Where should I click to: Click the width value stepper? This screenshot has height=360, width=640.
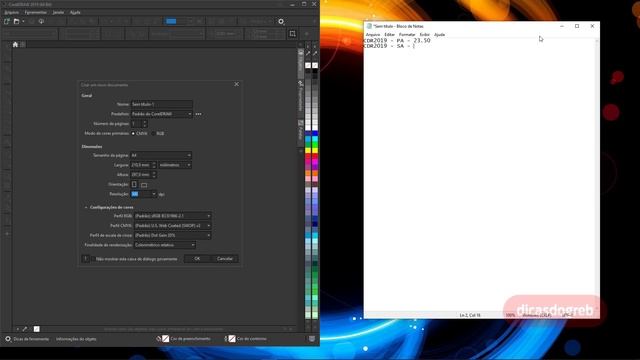click(x=154, y=165)
